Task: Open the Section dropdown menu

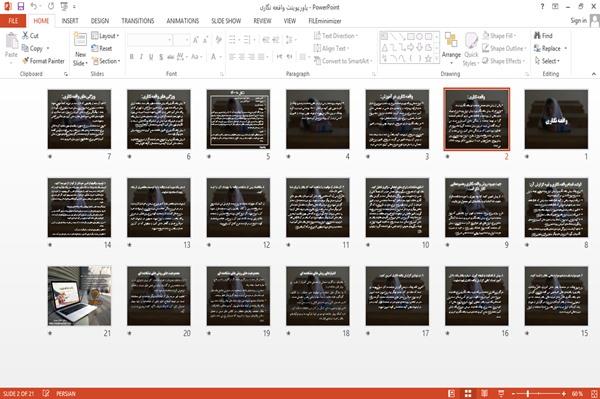Action: pyautogui.click(x=106, y=61)
